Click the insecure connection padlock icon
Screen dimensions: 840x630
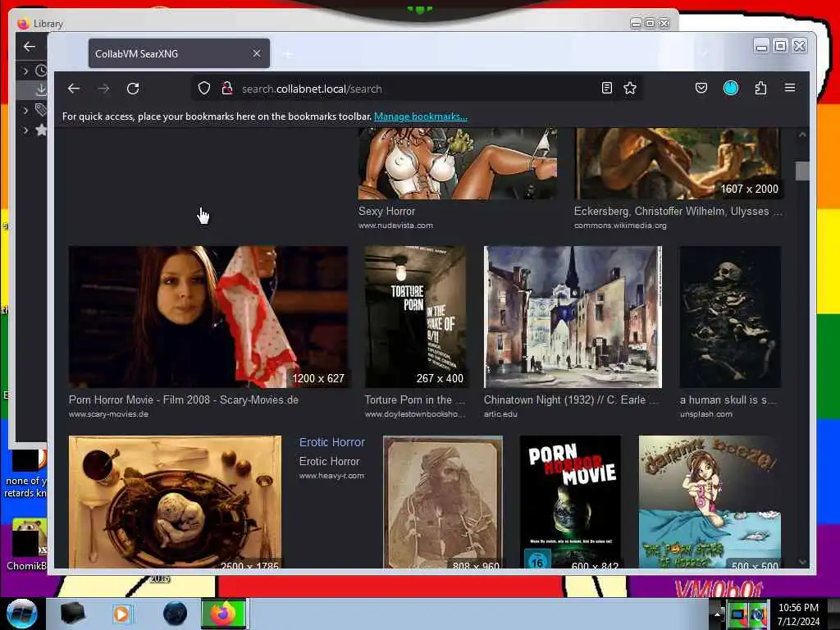[227, 89]
